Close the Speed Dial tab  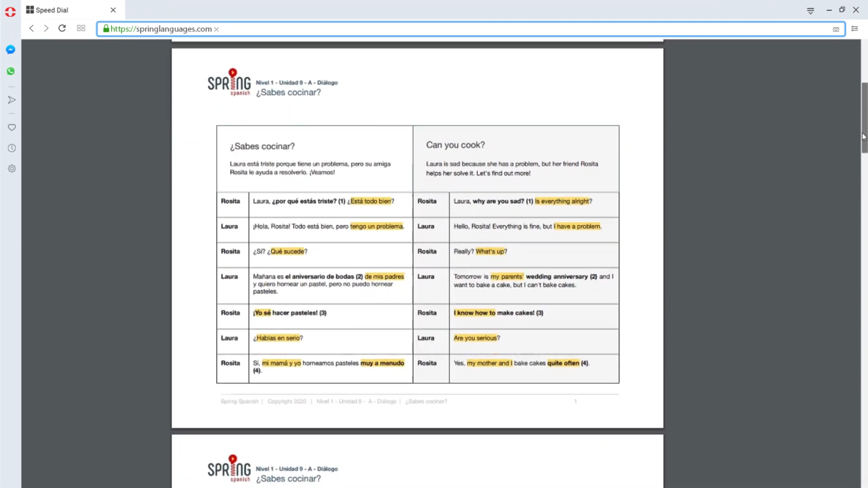coord(113,10)
